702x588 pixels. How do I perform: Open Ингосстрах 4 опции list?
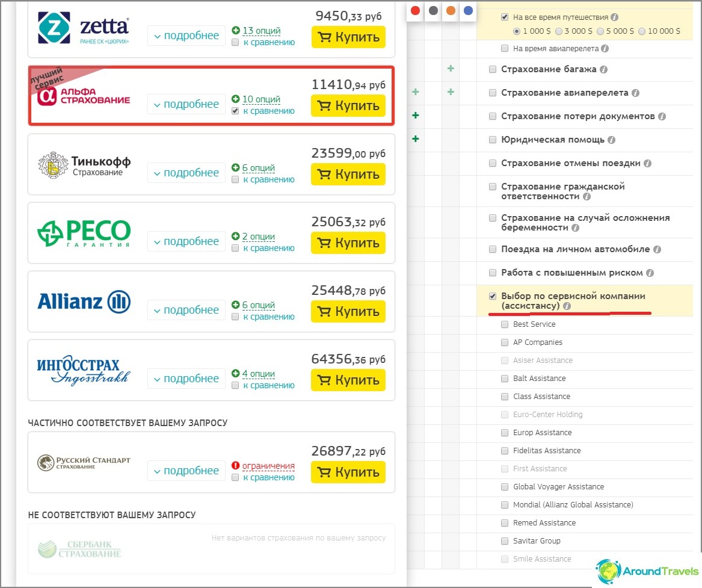click(x=258, y=374)
